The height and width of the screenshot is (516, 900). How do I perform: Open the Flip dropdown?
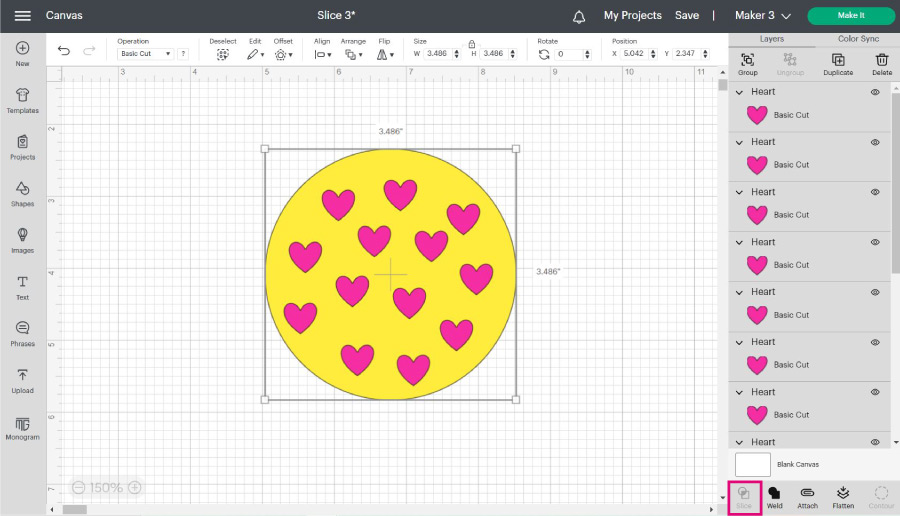385,55
